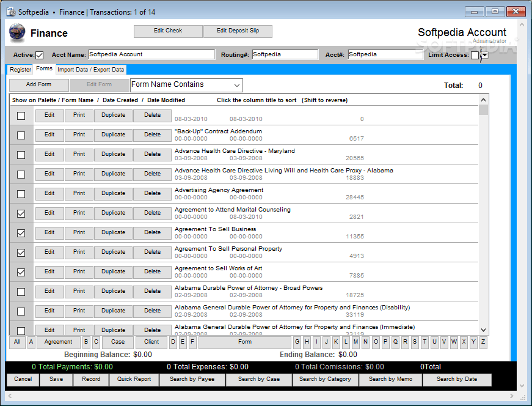Screen dimensions: 532x406
Task: Click inside the Routing# input field
Action: 285,54
